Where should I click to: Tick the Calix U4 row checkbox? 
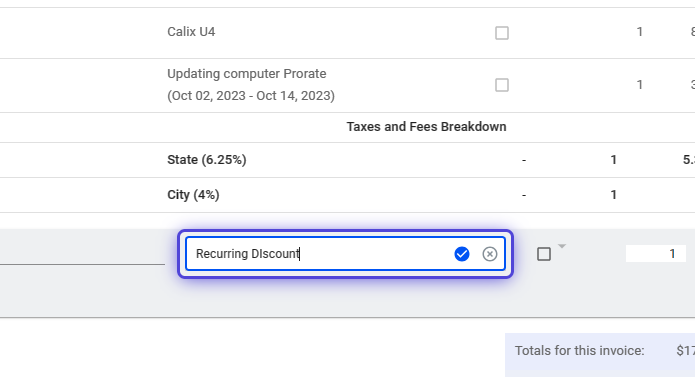(x=502, y=33)
